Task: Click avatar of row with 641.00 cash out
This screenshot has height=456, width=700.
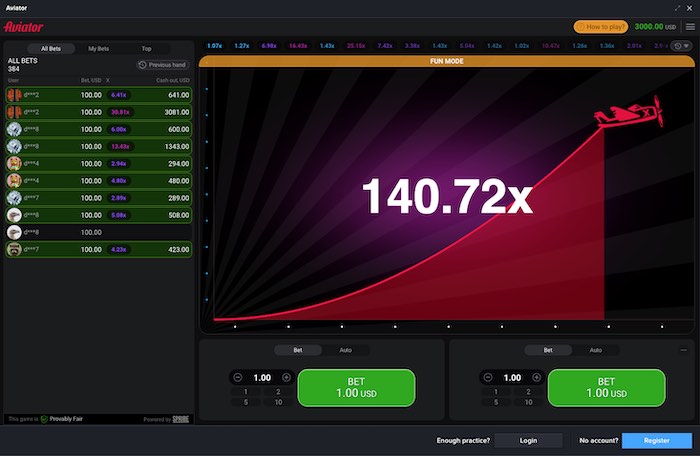Action: (14, 95)
